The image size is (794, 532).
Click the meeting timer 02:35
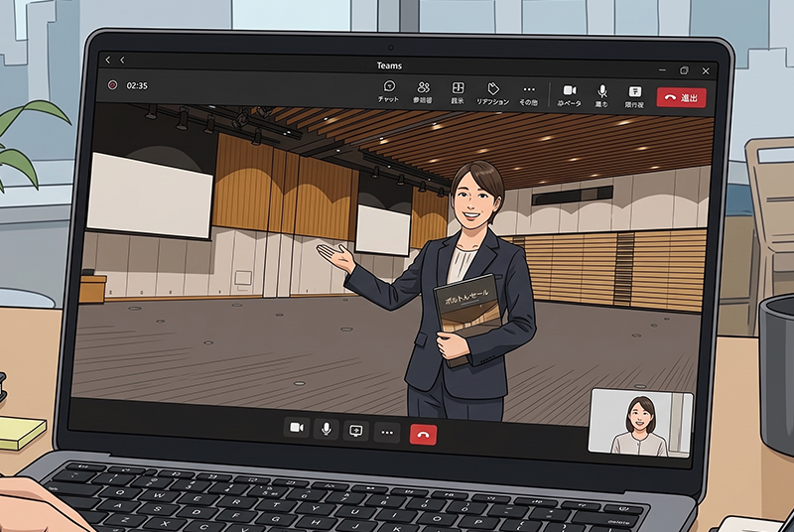click(x=137, y=85)
